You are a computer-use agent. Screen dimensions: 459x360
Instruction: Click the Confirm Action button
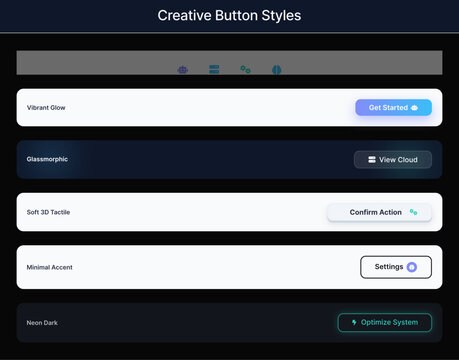click(x=380, y=212)
